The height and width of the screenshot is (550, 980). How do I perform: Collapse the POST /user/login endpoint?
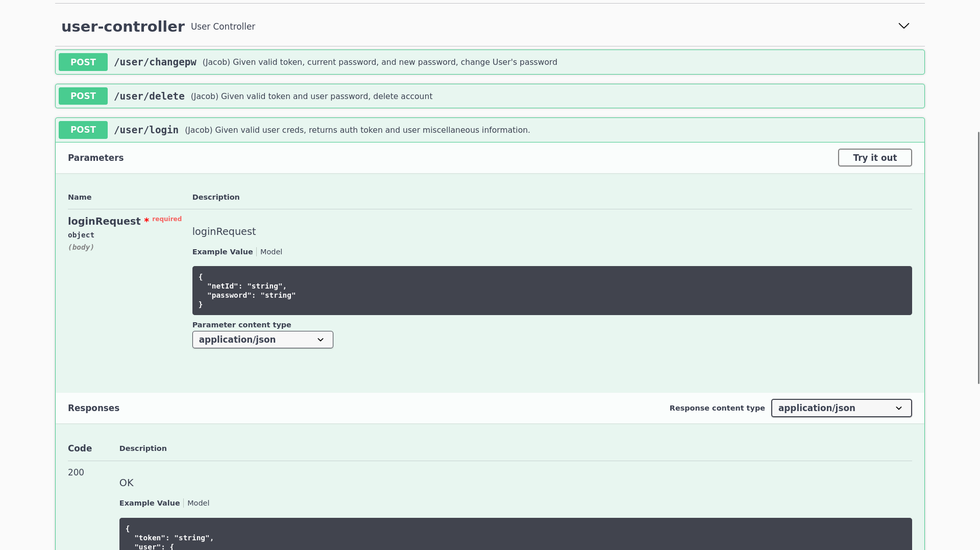[x=489, y=130]
